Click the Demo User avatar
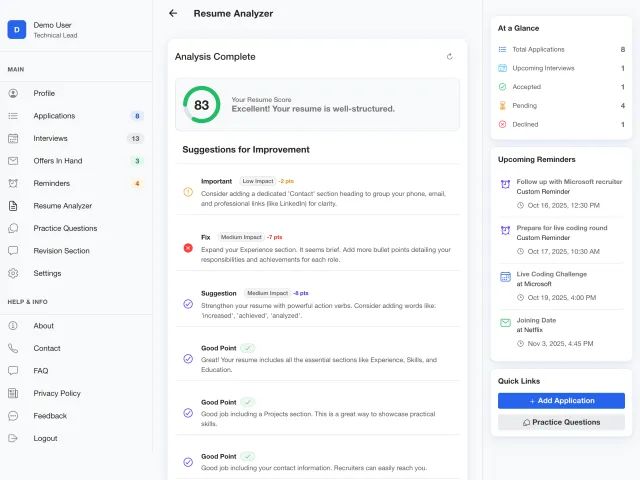This screenshot has width=640, height=480. (17, 30)
